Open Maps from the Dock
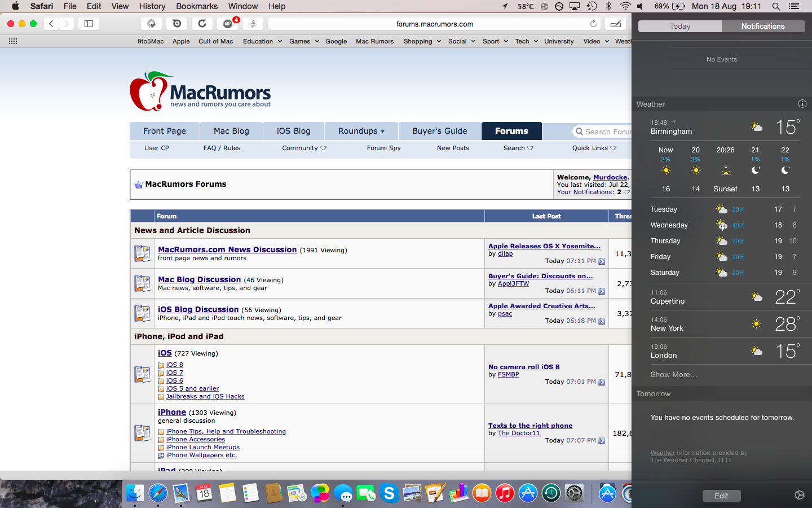This screenshot has height=508, width=812. point(297,493)
